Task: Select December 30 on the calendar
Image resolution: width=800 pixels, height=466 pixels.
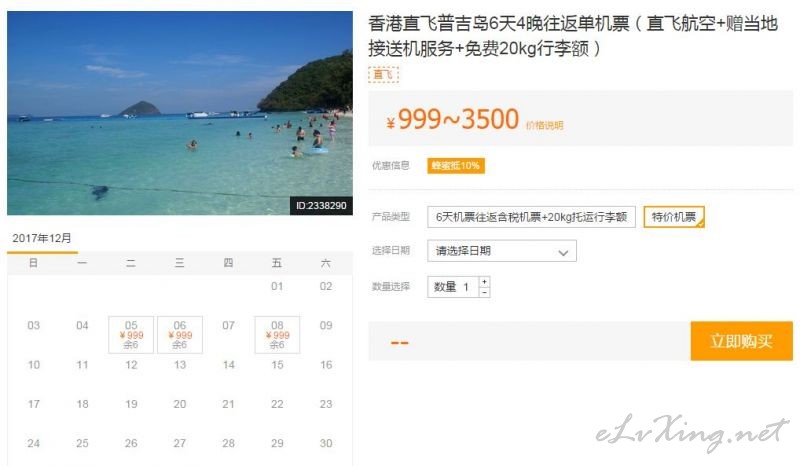Action: pyautogui.click(x=326, y=443)
